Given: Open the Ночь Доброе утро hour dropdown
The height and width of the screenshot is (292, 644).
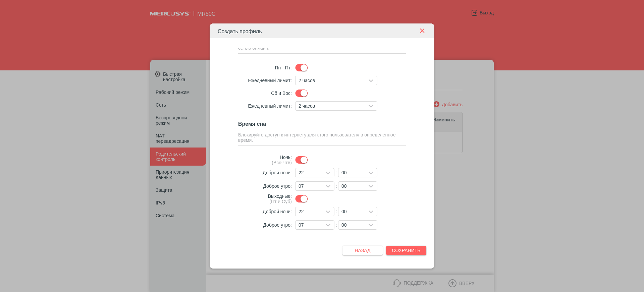Looking at the screenshot, I should coord(314,186).
